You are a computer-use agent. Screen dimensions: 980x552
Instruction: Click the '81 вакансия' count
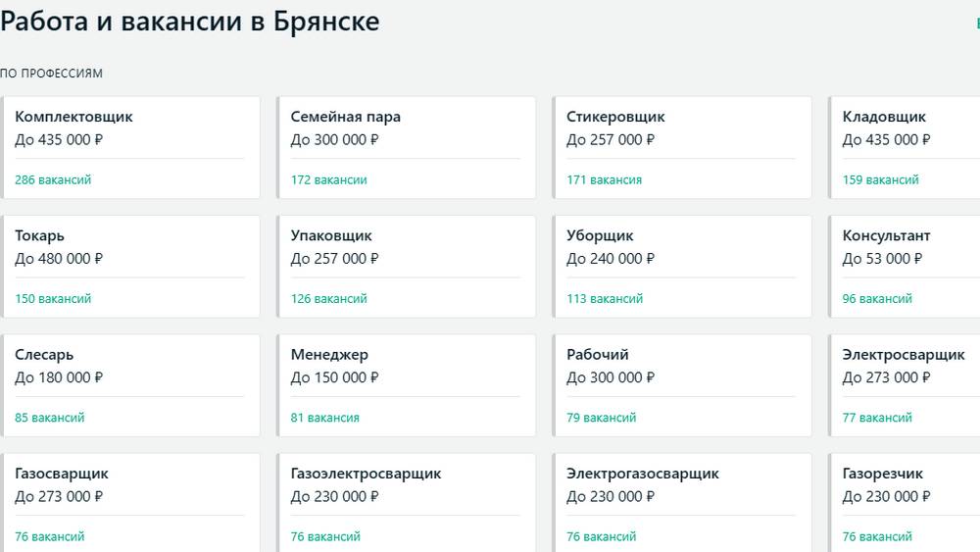[325, 418]
